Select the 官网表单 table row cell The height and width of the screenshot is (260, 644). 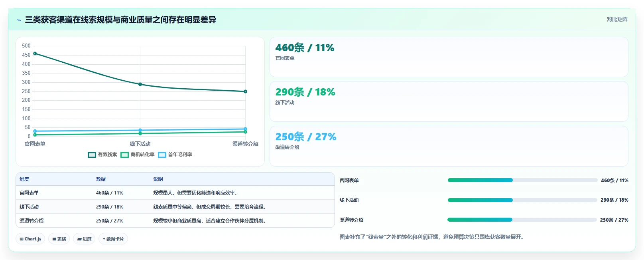point(29,193)
